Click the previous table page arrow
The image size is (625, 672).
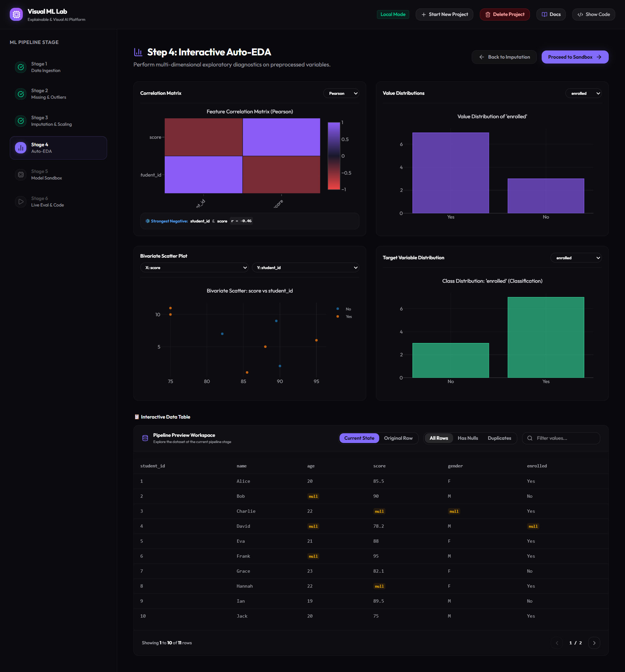pyautogui.click(x=557, y=643)
